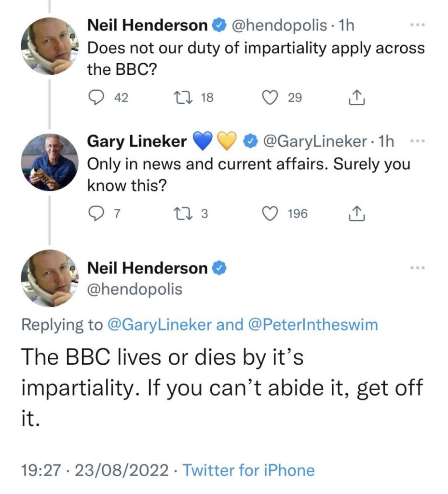Share Gary Lineker's tweet

tap(356, 213)
